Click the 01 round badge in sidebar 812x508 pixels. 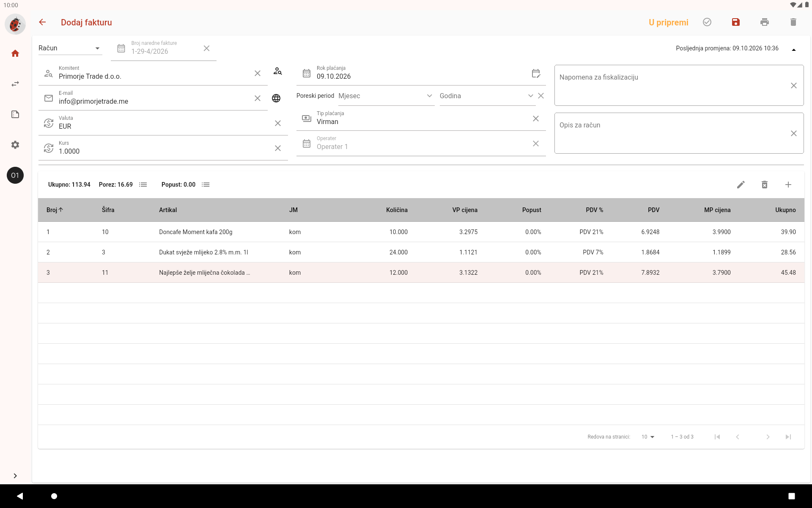[x=15, y=175]
